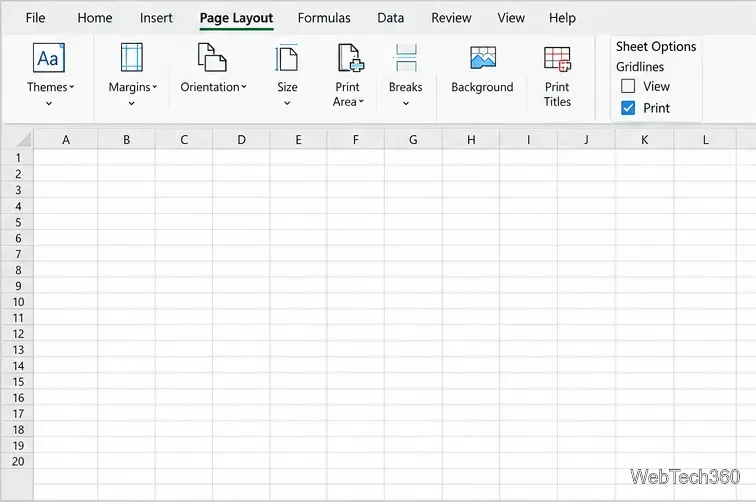Expand the Size dropdown chevron
The image size is (756, 502).
[x=287, y=103]
